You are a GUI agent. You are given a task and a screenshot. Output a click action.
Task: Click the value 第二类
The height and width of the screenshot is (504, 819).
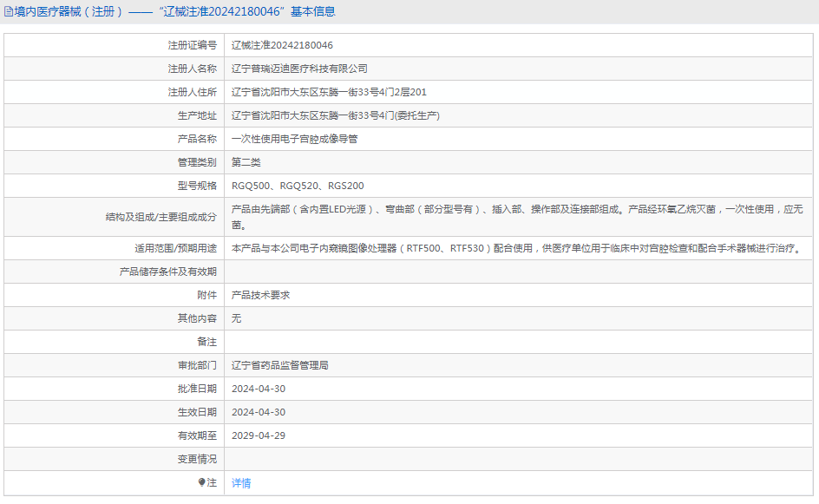246,162
